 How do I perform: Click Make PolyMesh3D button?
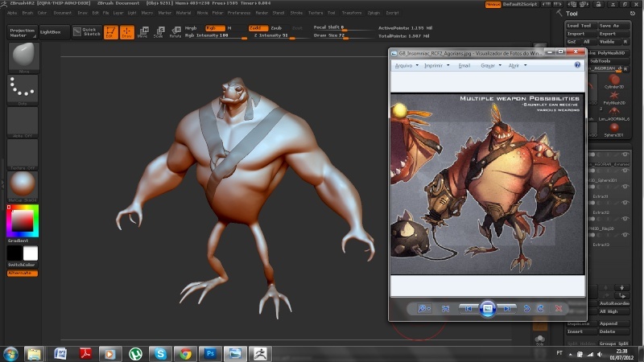pos(609,53)
